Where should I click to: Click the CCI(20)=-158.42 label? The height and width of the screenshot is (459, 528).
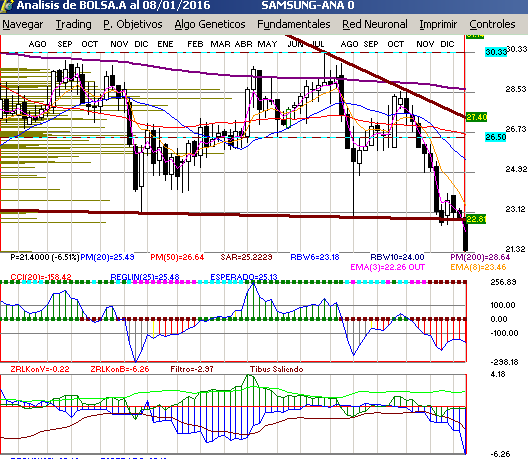click(x=41, y=277)
